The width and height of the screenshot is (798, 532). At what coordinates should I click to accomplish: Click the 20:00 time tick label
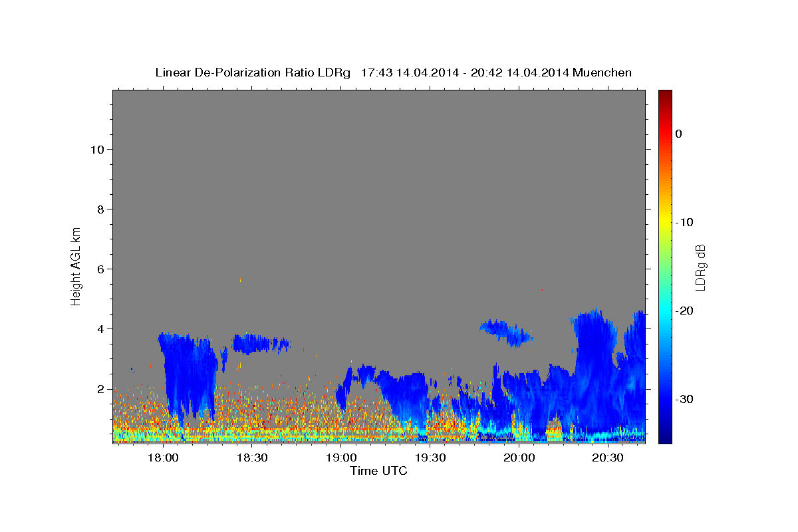519,458
